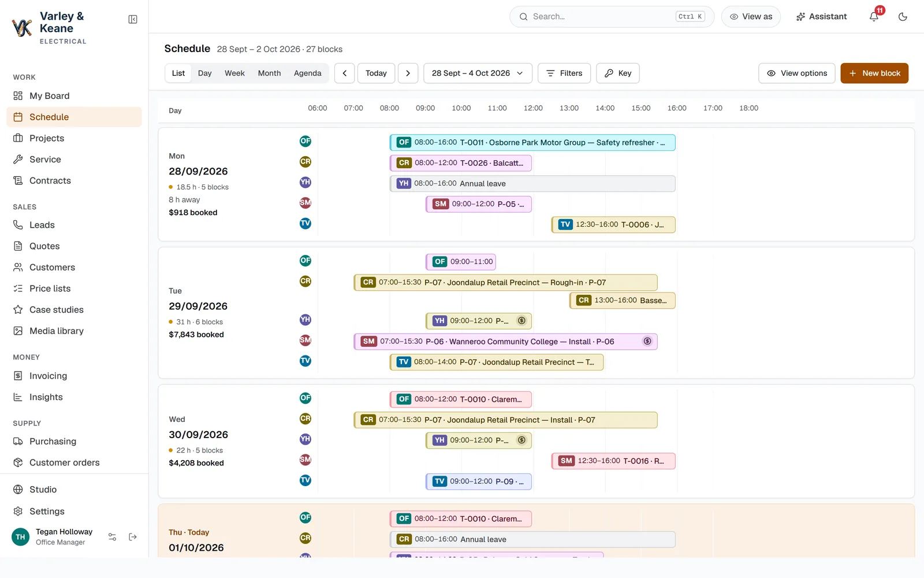Open Studio globe item
This screenshot has height=578, width=924.
(74, 490)
